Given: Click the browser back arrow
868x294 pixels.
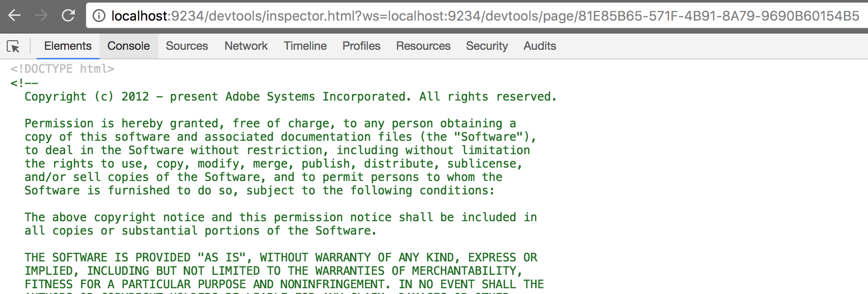Looking at the screenshot, I should tap(14, 16).
